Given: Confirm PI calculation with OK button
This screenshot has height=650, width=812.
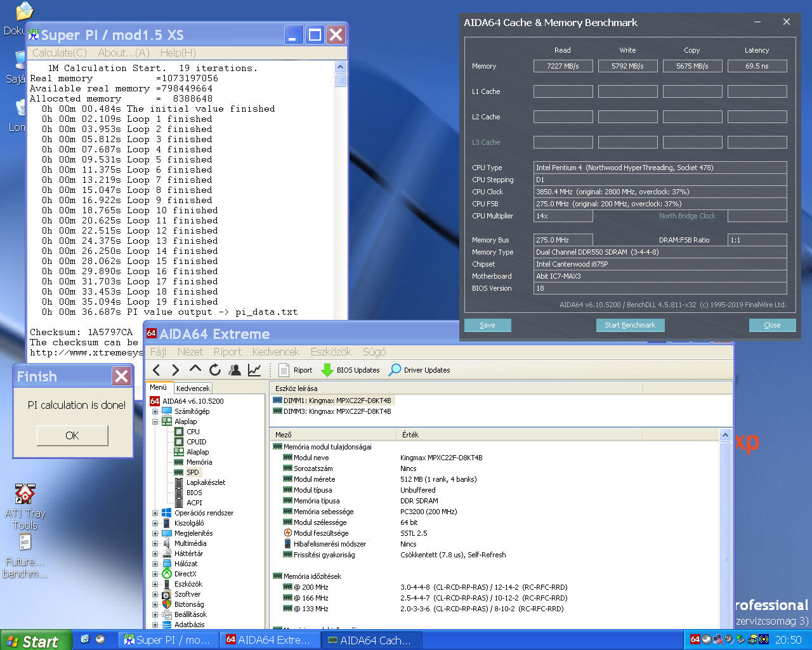Looking at the screenshot, I should point(72,435).
